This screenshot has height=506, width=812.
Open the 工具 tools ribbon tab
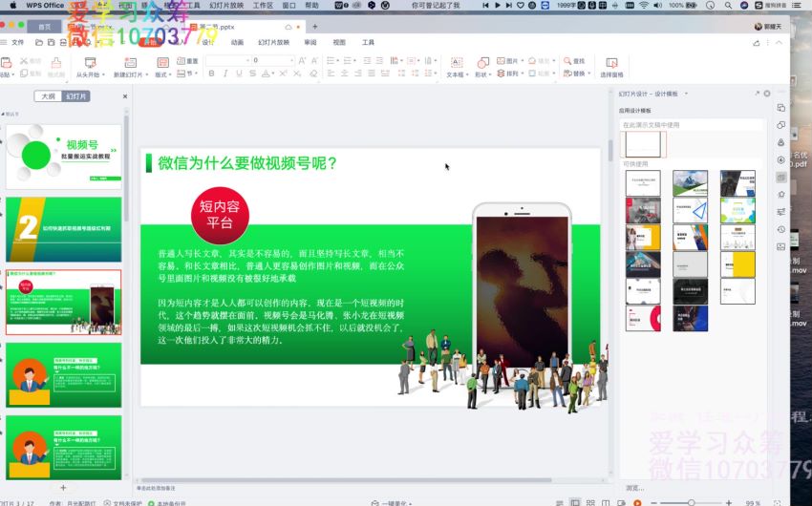[x=368, y=42]
